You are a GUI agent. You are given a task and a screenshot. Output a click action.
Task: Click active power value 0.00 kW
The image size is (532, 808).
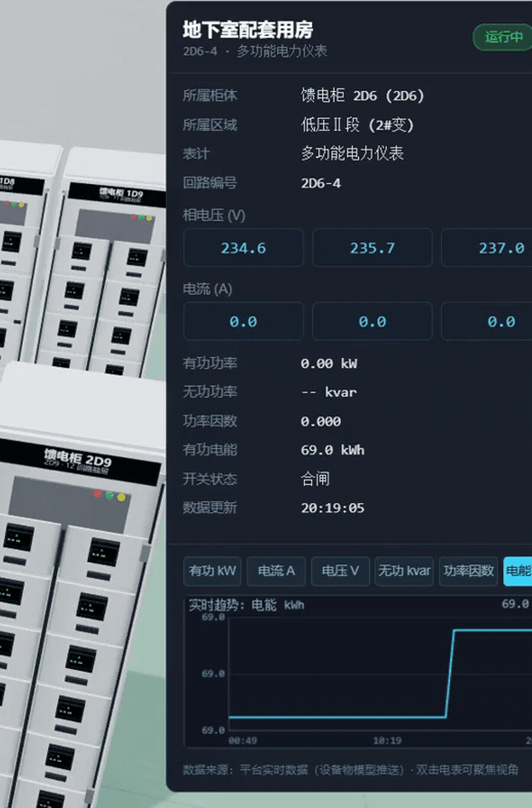pyautogui.click(x=329, y=364)
